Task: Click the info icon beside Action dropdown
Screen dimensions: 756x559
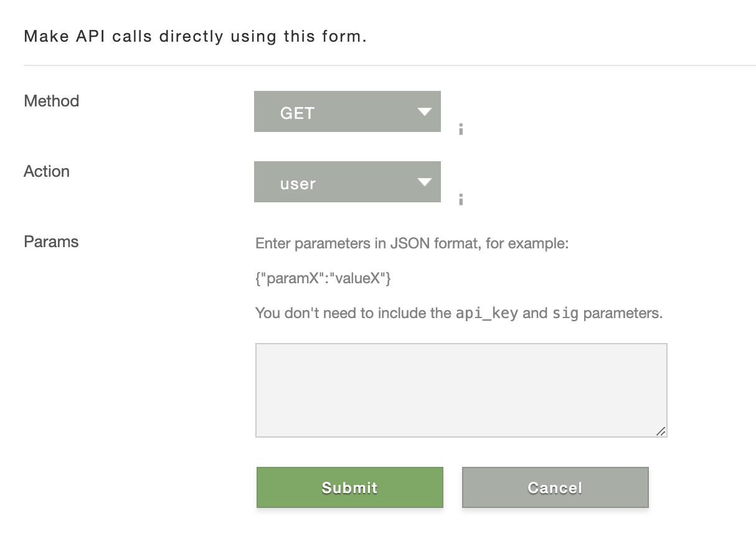Action: point(461,199)
